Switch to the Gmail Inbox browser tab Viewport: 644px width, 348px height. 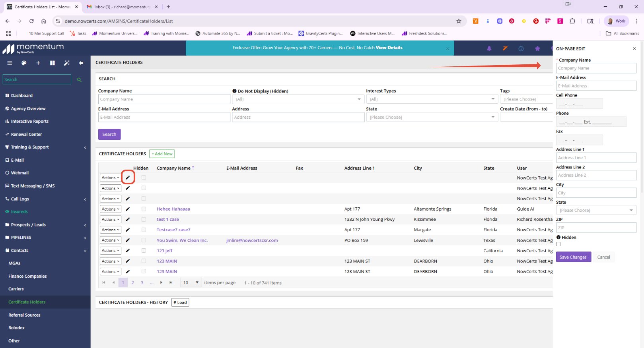coord(122,7)
